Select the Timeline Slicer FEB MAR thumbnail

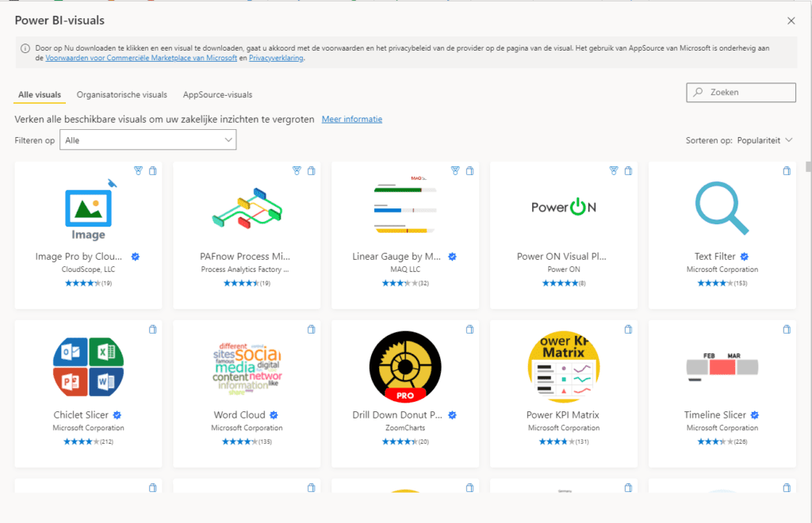tap(722, 367)
